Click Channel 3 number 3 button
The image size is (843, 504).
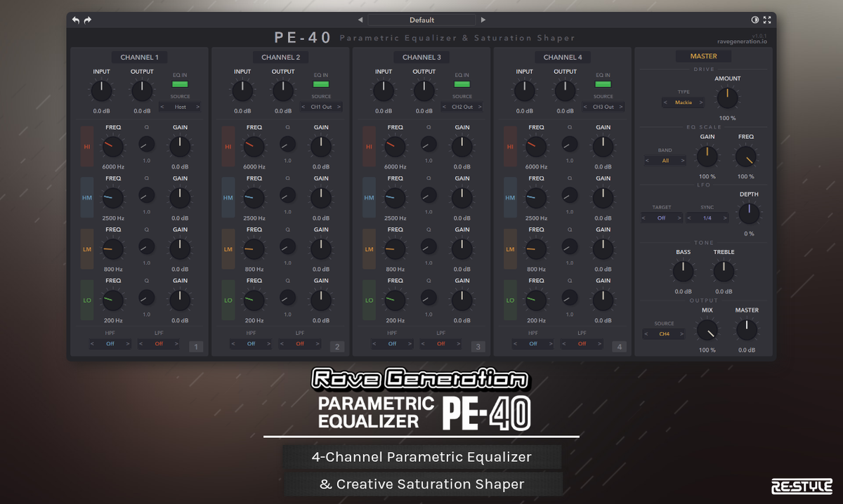tap(478, 346)
